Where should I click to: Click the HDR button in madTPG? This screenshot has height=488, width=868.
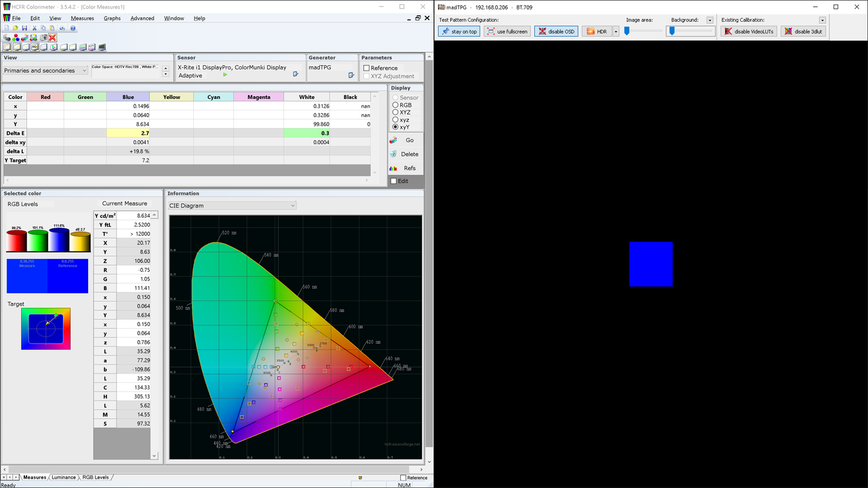[597, 31]
